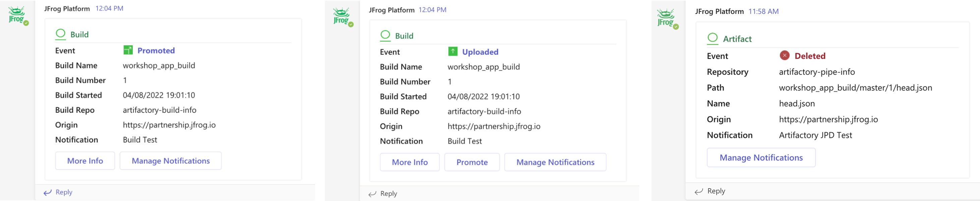Click reply arrow icon under Promoted card
The width and height of the screenshot is (980, 201).
click(x=47, y=193)
